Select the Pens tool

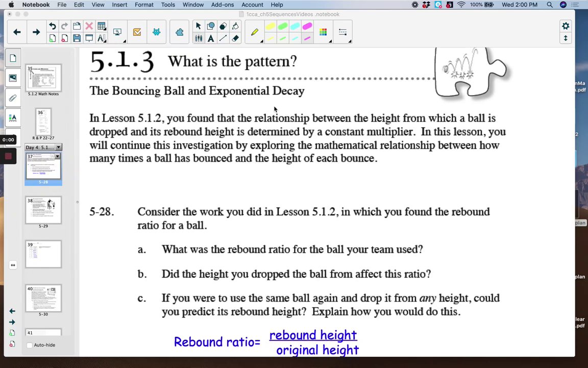point(199,38)
